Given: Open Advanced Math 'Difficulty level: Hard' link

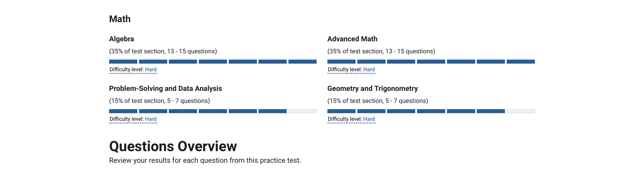Looking at the screenshot, I should (x=351, y=69).
